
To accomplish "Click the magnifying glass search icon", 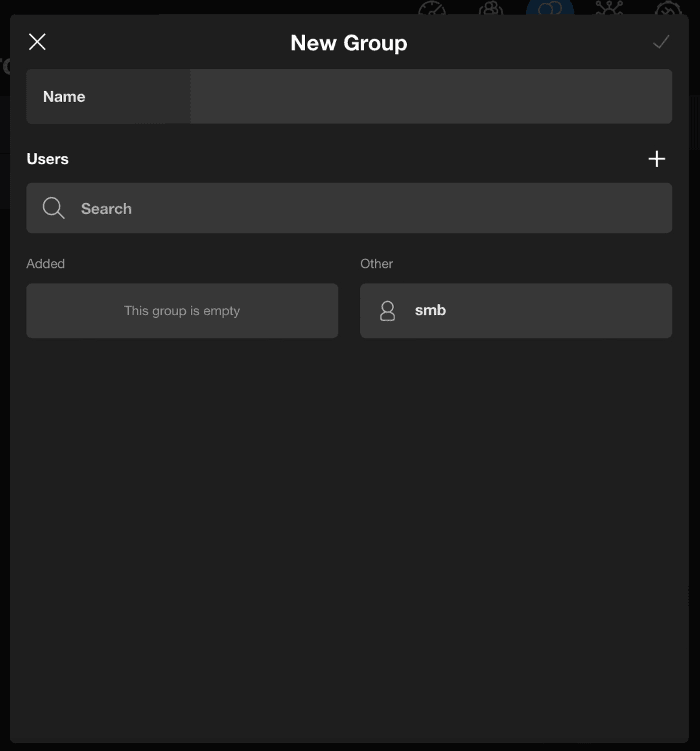I will pos(53,208).
